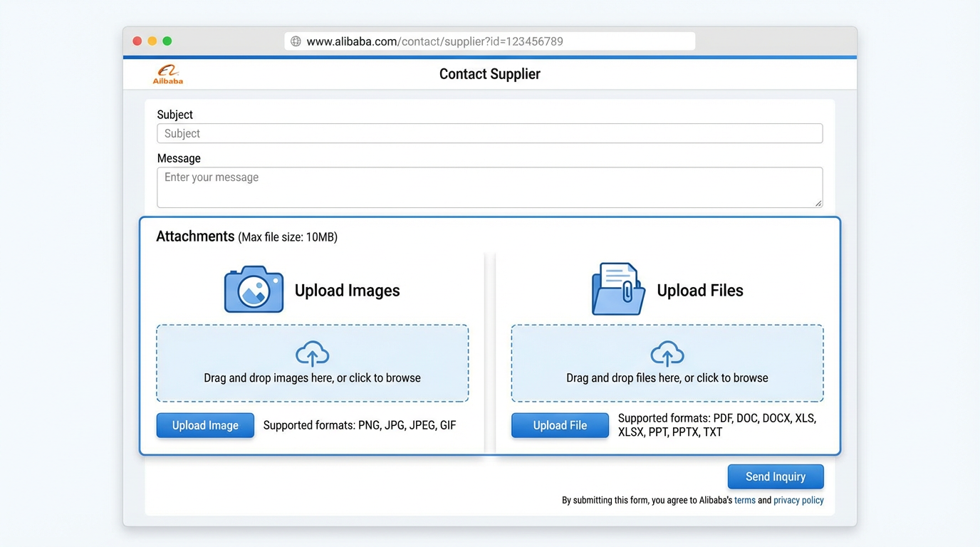
Task: Click the camera icon above Upload Images
Action: click(x=254, y=289)
